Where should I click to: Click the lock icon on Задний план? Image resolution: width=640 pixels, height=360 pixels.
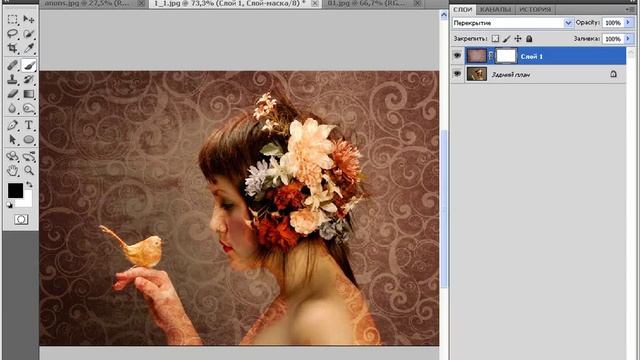tap(613, 74)
